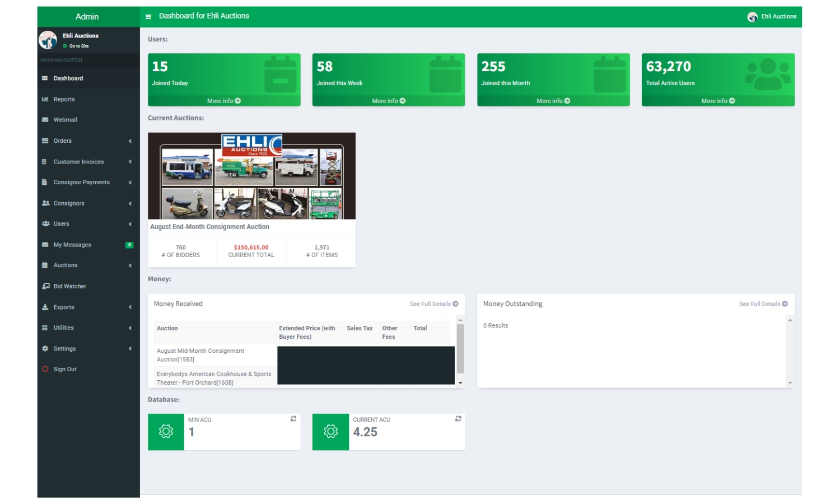Select Sign Out from the sidebar
The height and width of the screenshot is (504, 840).
pyautogui.click(x=88, y=369)
